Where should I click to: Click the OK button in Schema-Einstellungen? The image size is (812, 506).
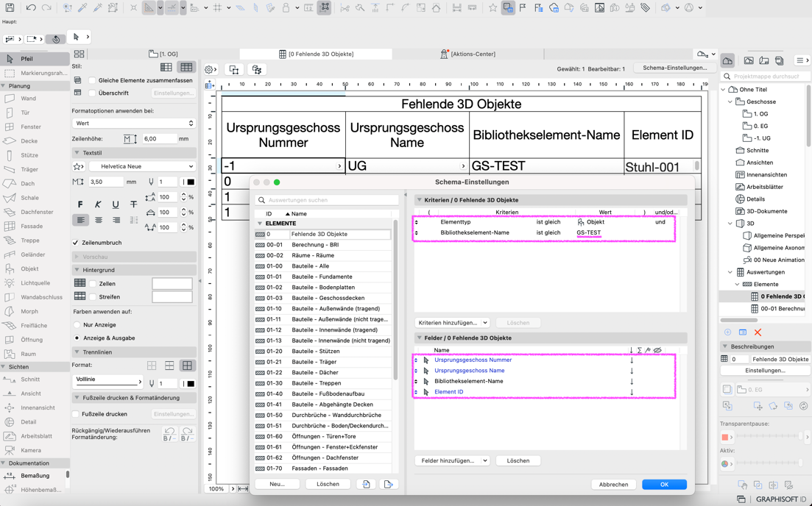click(x=663, y=485)
